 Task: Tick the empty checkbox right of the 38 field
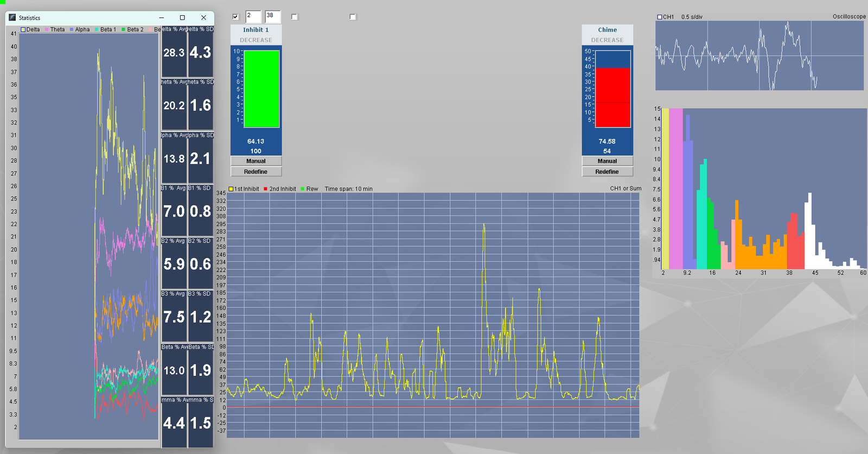[295, 17]
